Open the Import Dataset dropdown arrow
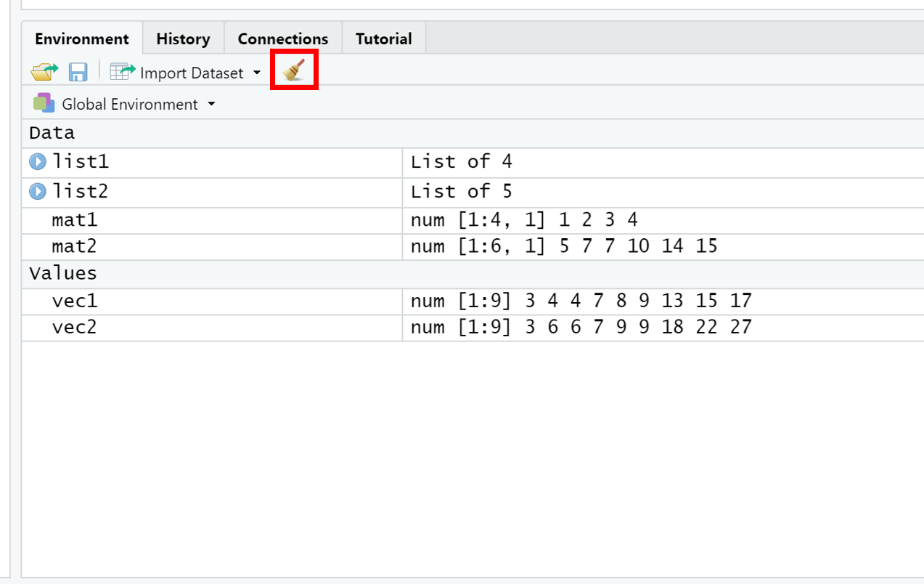Viewport: 924px width, 584px height. pyautogui.click(x=257, y=73)
